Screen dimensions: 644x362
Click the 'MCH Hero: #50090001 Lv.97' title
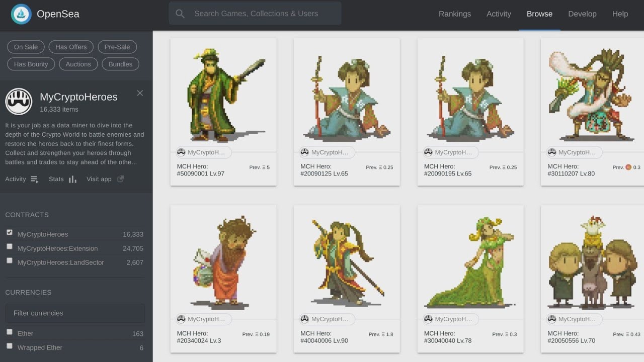(200, 170)
